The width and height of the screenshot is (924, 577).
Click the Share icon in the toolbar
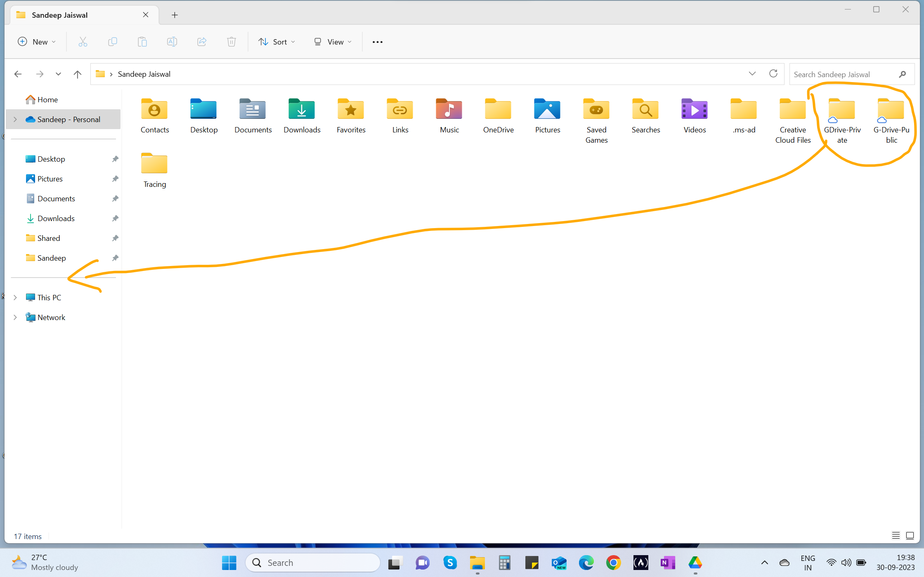(x=202, y=42)
